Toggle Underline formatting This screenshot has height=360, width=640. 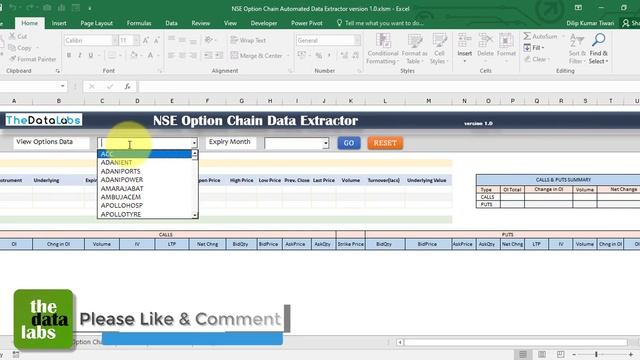90,55
